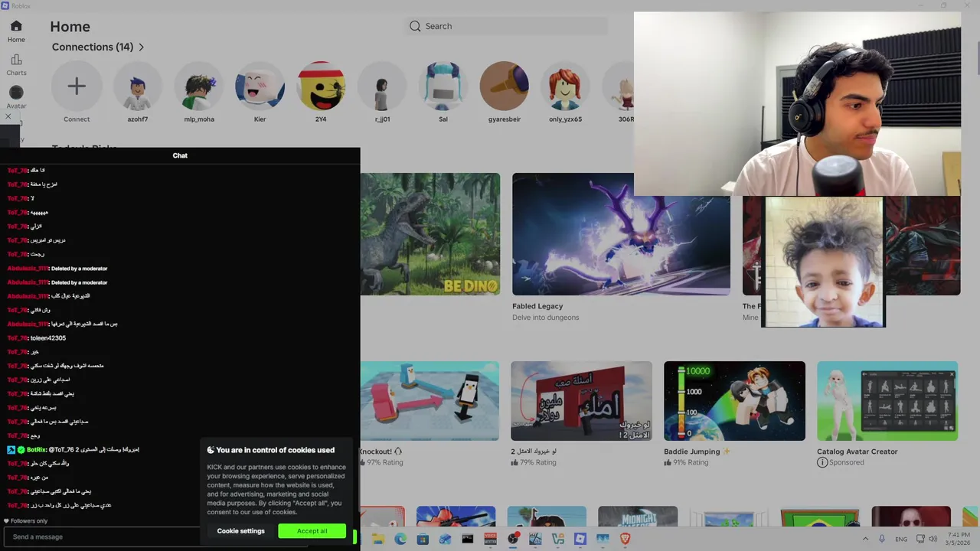Image resolution: width=980 pixels, height=551 pixels.
Task: Click the Catalog Avatar Creator title
Action: tap(857, 452)
